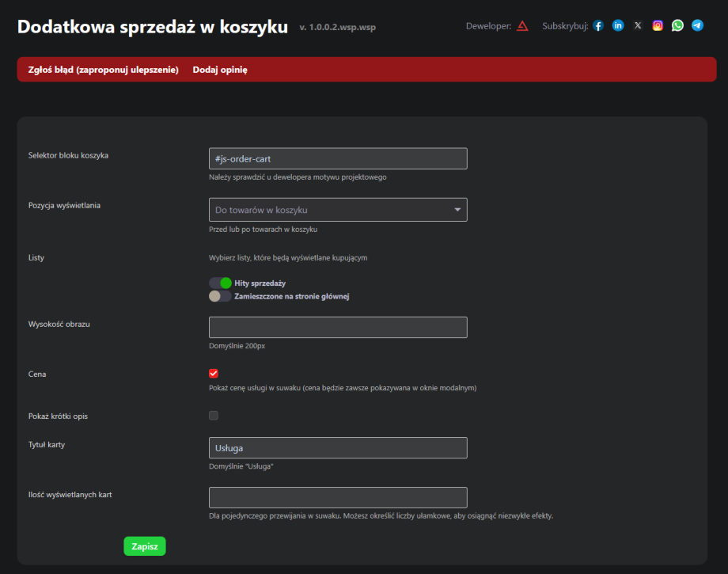Click the dropdown arrow beside Do towarów w koszyku
This screenshot has width=728, height=574.
point(457,210)
